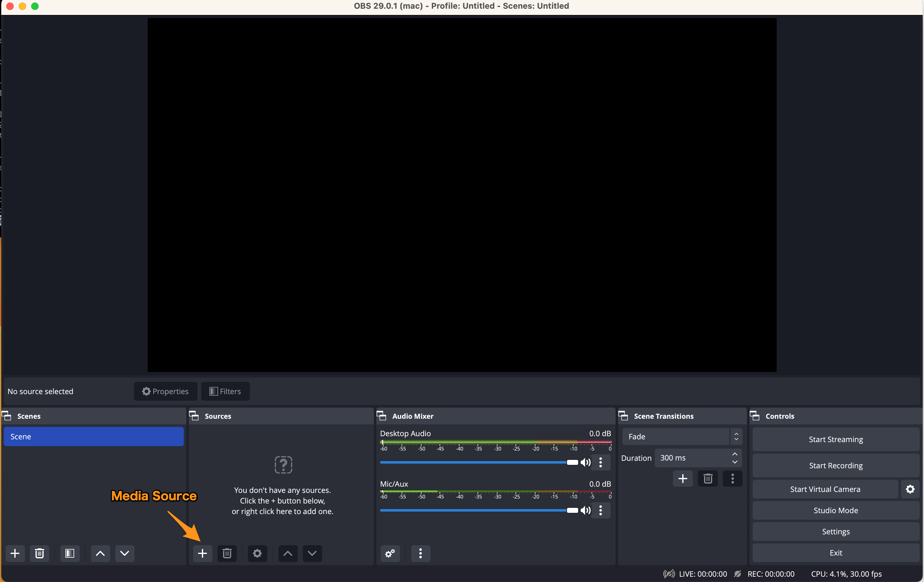Add a new scene with plus button
The image size is (924, 582).
coord(15,553)
